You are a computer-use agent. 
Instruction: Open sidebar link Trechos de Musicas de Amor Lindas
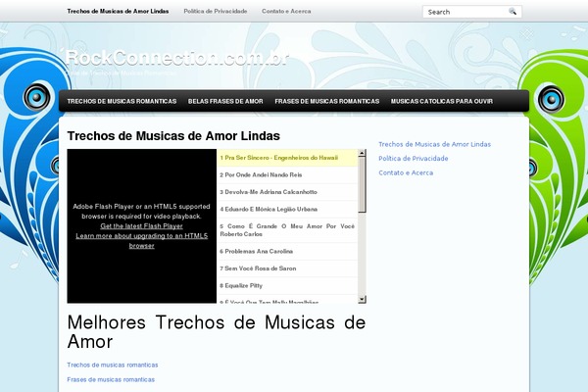click(x=434, y=144)
